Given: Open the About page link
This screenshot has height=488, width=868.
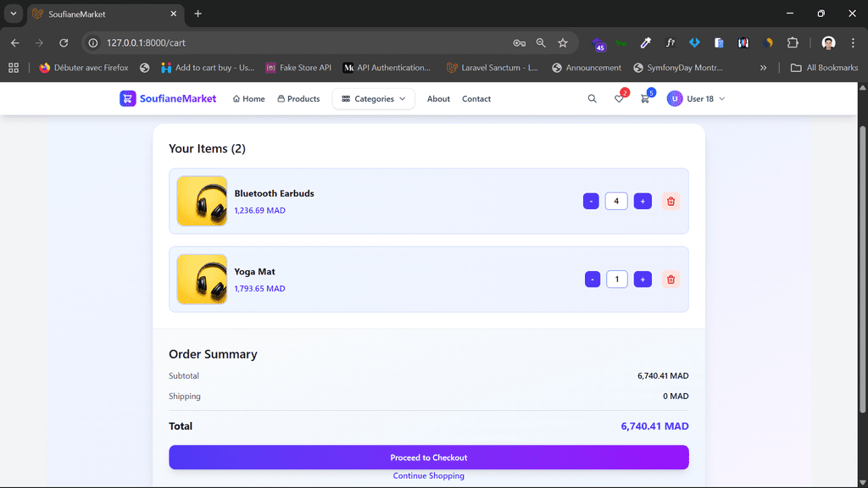Looking at the screenshot, I should pos(438,98).
